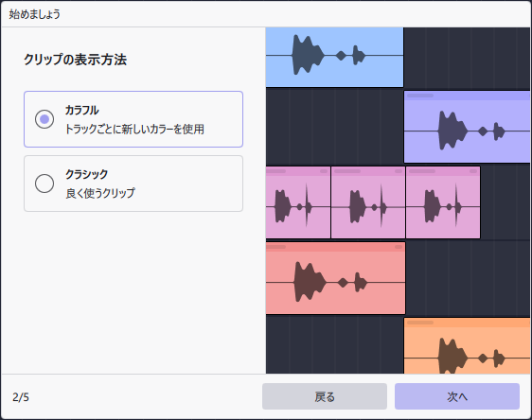Click the 始めましょう window title
Viewport: 532px width, 420px height.
point(35,14)
